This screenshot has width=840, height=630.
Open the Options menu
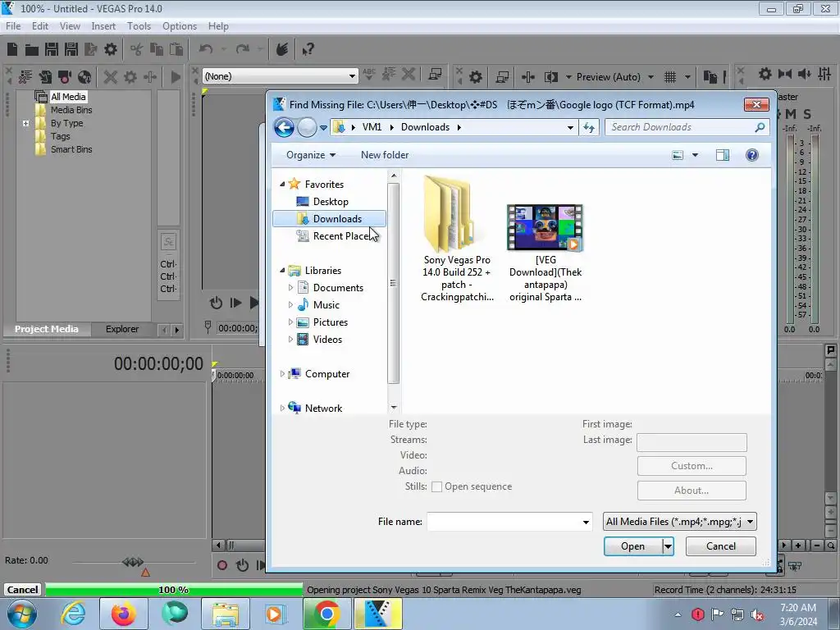180,26
